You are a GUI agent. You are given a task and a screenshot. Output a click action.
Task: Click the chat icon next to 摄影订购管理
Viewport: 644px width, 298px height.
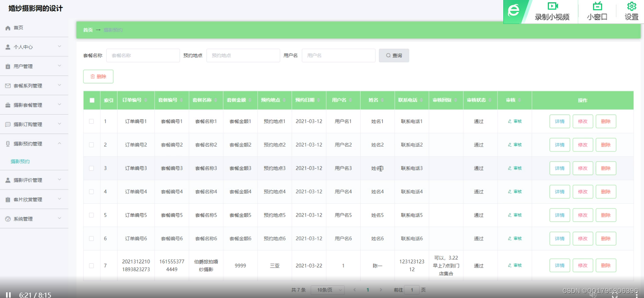(8, 124)
